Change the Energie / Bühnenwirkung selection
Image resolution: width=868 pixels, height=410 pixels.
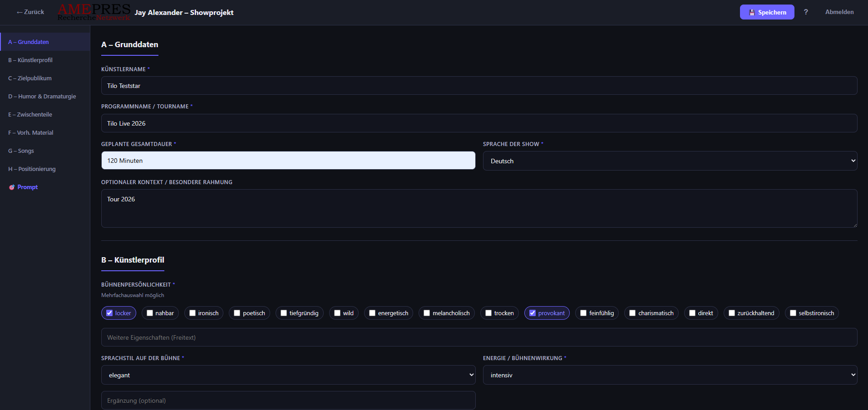pyautogui.click(x=670, y=375)
